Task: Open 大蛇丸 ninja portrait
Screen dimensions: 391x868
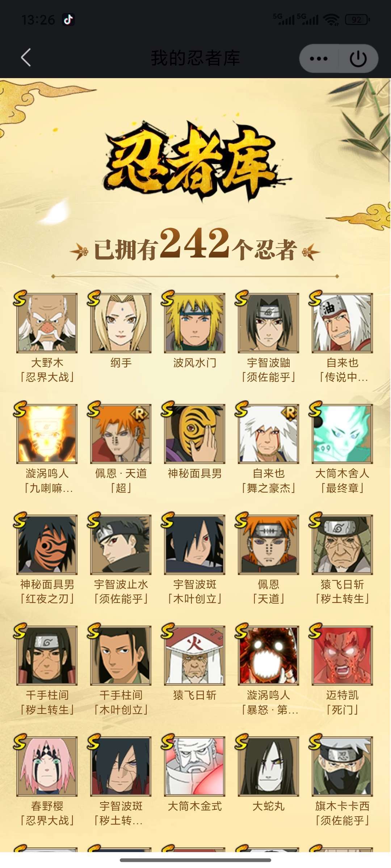Action: click(269, 766)
